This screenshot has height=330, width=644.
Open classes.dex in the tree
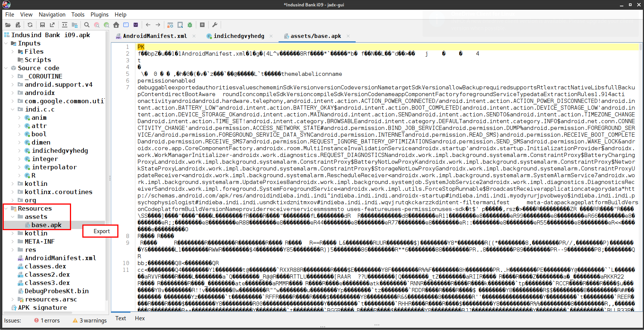tap(45, 267)
